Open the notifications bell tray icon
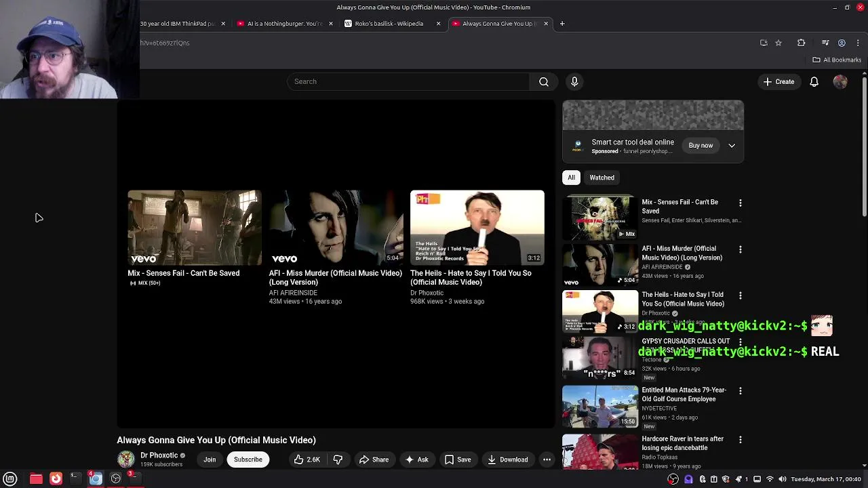The width and height of the screenshot is (868, 488). [x=738, y=479]
